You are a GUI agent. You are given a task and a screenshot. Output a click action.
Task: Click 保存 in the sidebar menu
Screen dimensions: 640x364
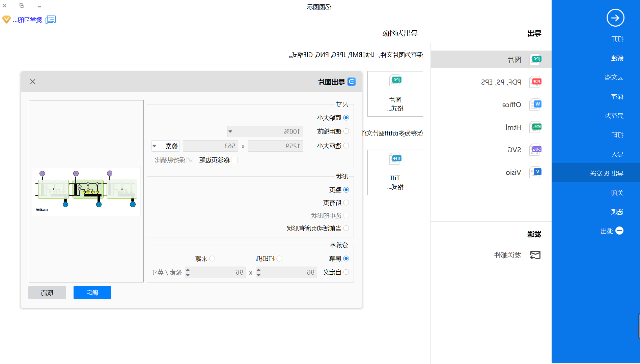click(617, 97)
